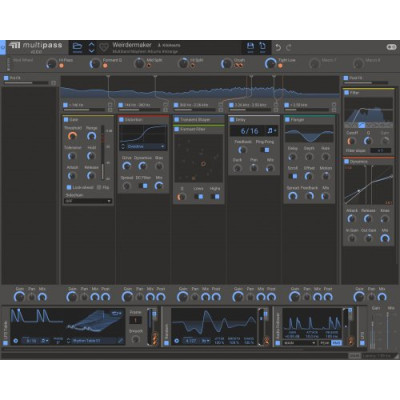
Task: Toggle the switch at top-right of header
Action: click(x=391, y=47)
